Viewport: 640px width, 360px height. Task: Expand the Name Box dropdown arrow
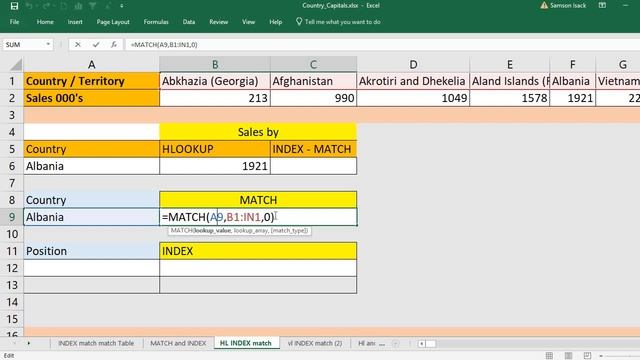tap(48, 44)
